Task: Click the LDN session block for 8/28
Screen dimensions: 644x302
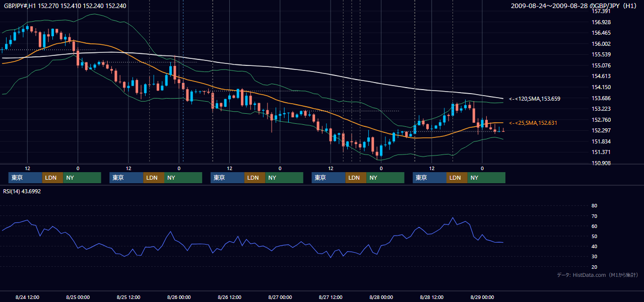Action: click(457, 178)
